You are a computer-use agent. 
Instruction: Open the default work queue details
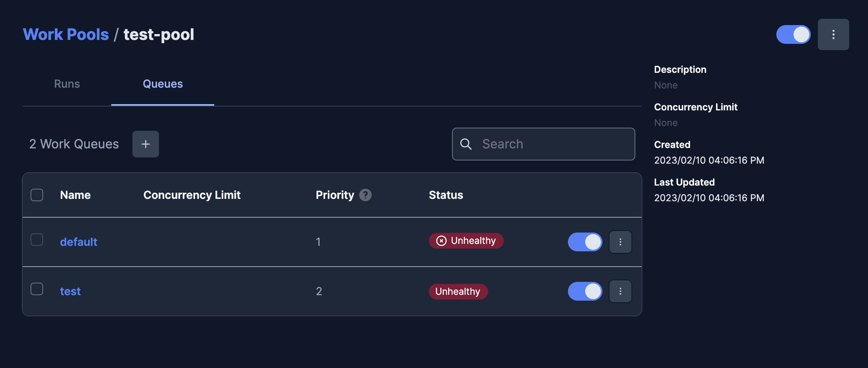[x=78, y=242]
